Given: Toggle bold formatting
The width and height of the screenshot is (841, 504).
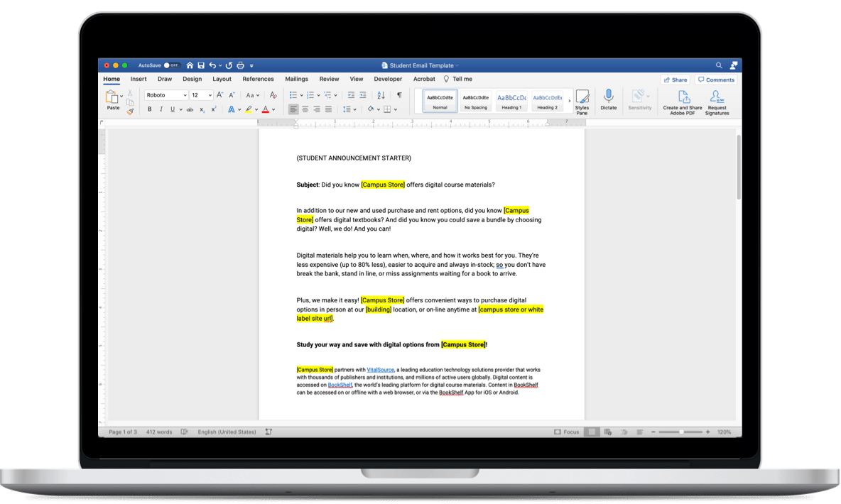Looking at the screenshot, I should [x=150, y=109].
